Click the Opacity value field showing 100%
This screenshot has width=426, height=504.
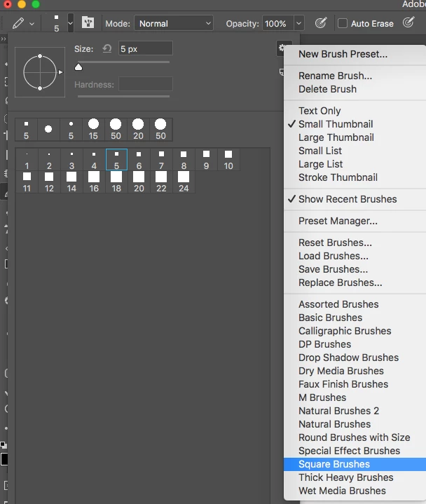(x=277, y=23)
